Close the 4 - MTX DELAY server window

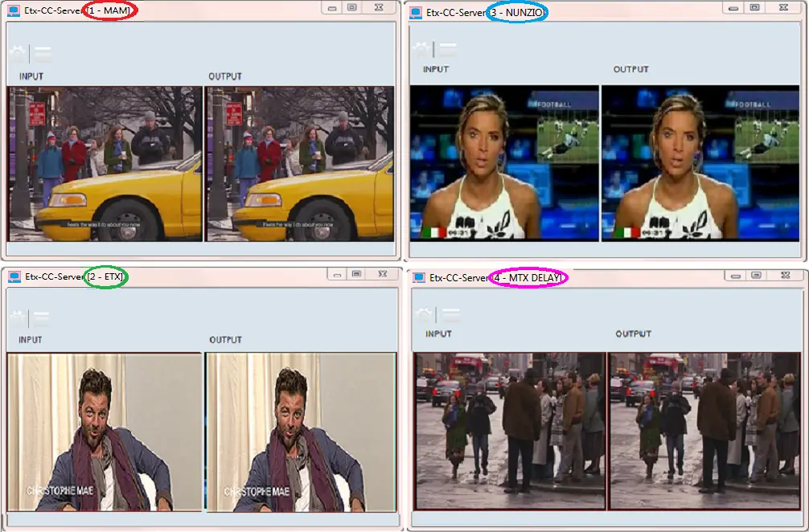coord(784,275)
